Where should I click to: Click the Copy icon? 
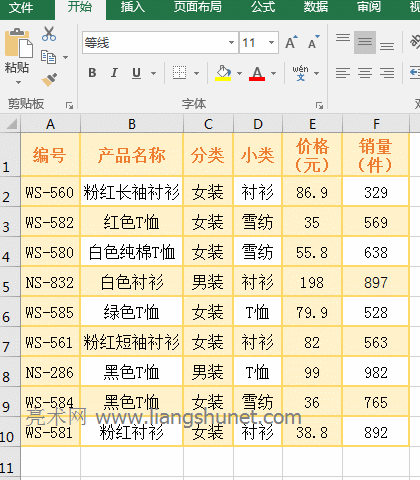coord(48,57)
